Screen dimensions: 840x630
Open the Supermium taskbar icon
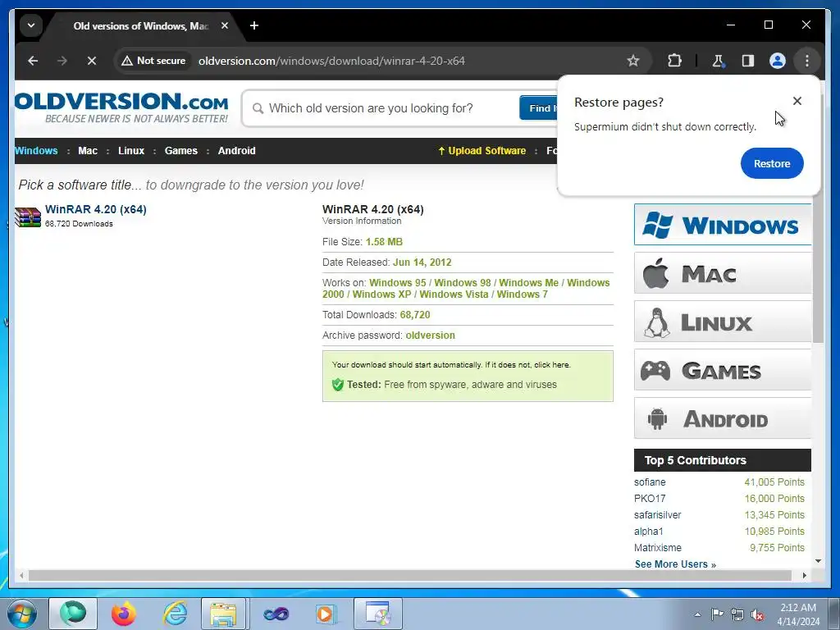click(73, 614)
